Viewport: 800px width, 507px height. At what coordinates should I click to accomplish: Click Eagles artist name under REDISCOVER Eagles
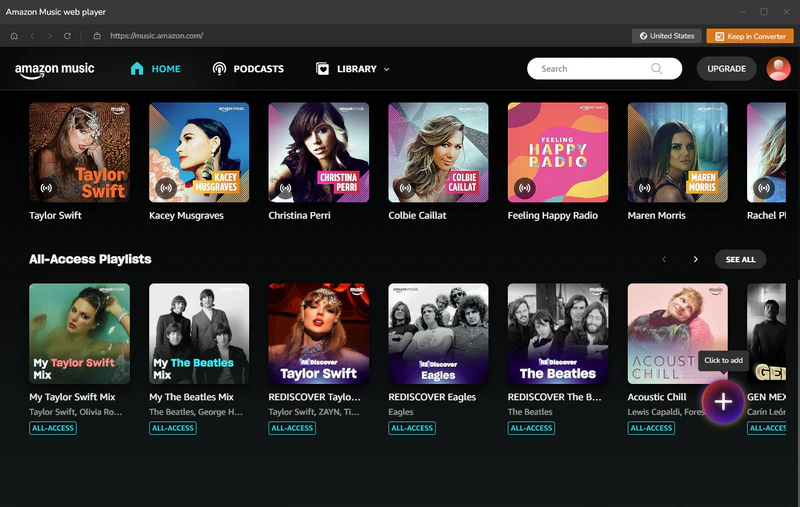click(x=401, y=412)
